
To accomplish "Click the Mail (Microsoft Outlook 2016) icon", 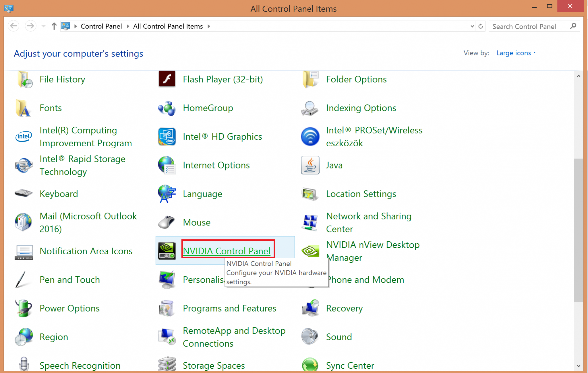I will 24,222.
